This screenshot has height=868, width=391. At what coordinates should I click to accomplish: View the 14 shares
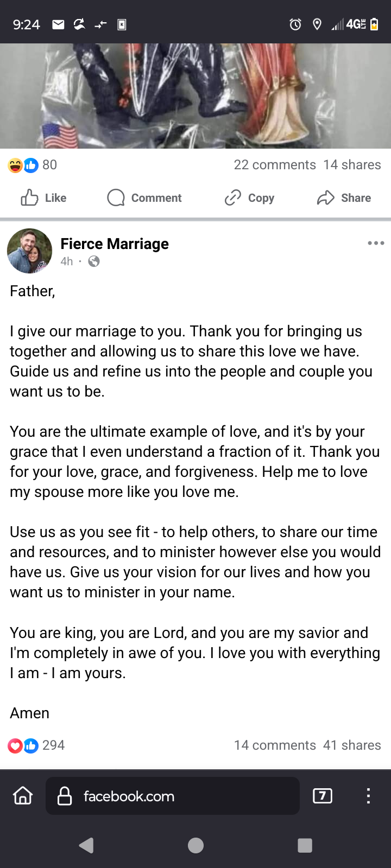pyautogui.click(x=352, y=165)
